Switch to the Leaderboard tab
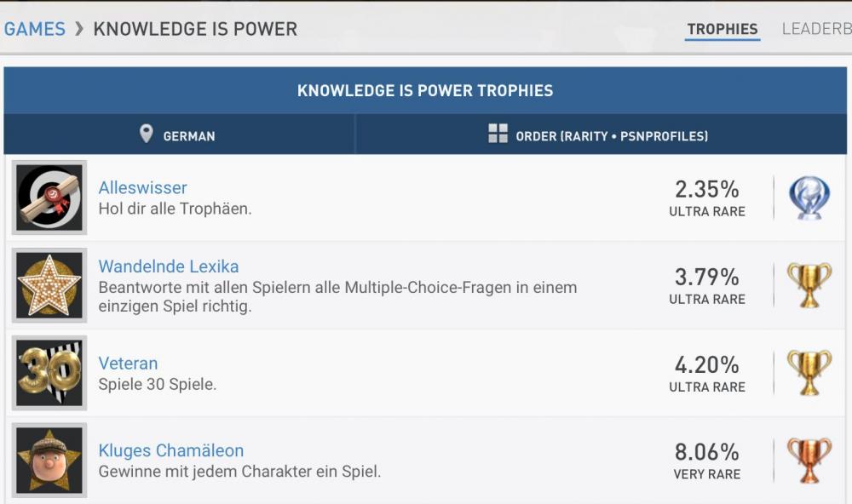The image size is (852, 504). tap(816, 29)
